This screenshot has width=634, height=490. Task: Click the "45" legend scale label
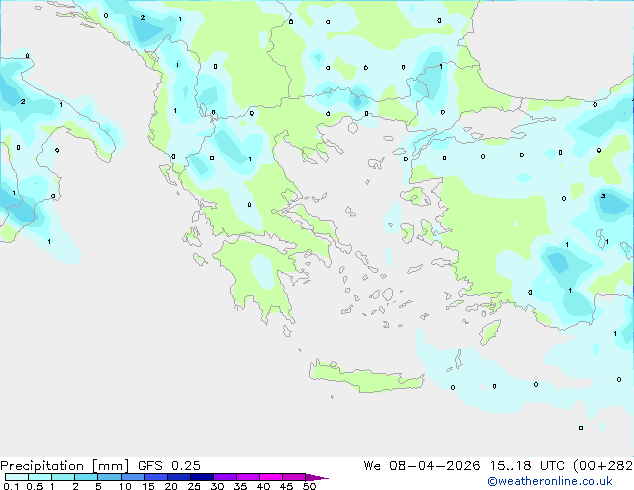tap(286, 486)
